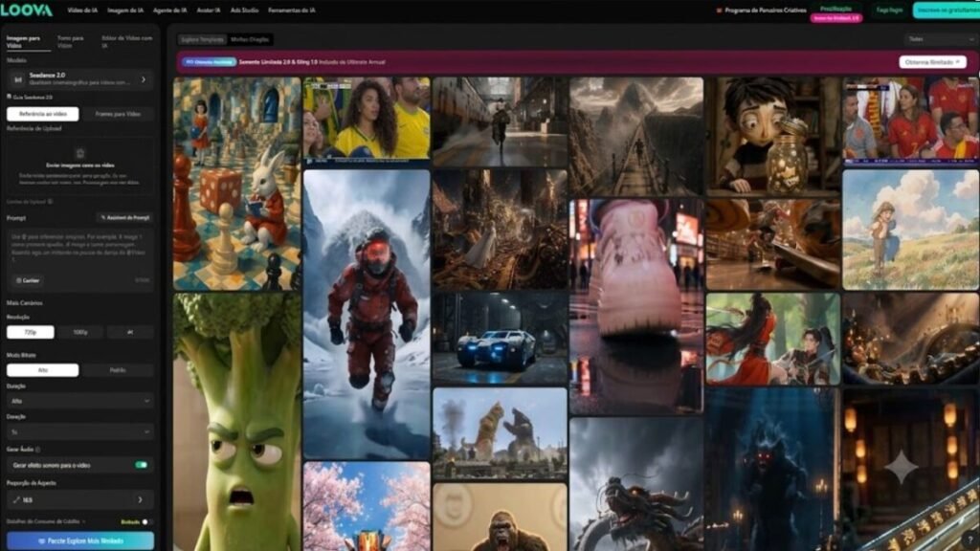The image size is (980, 551).
Task: Click into the prompt text field
Action: click(80, 252)
